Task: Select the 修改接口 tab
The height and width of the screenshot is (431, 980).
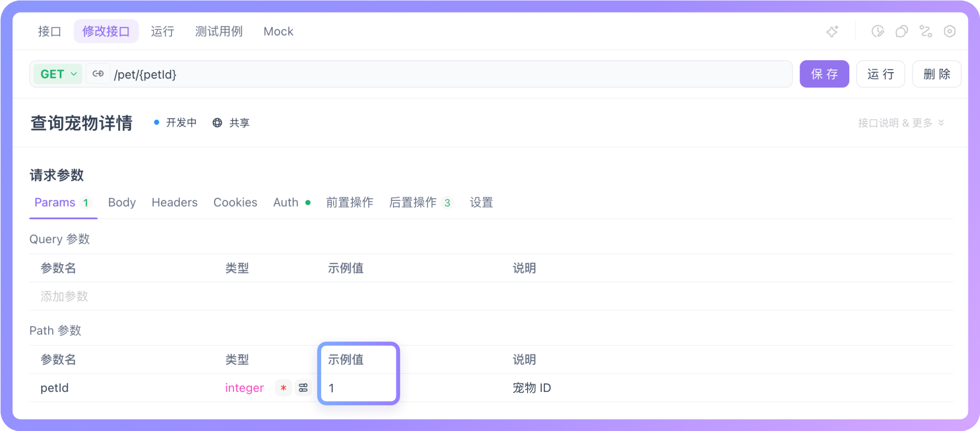Action: [106, 31]
